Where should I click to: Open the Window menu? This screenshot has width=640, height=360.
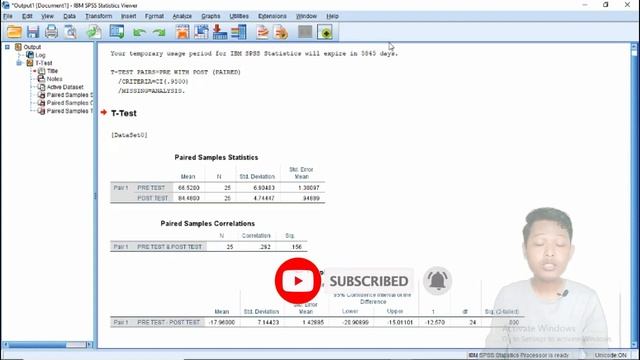306,16
